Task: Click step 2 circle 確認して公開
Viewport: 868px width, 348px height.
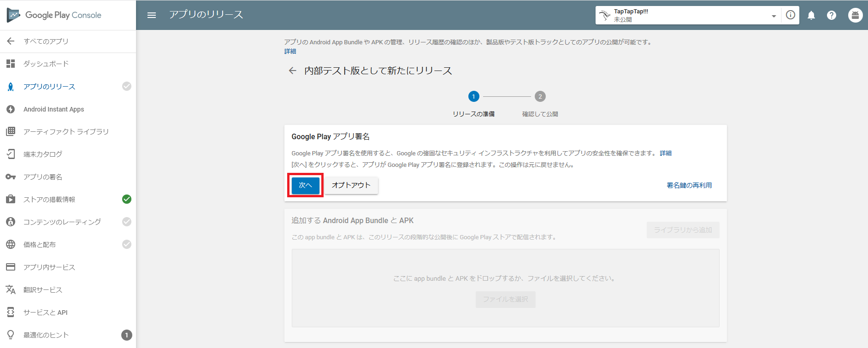Action: point(540,96)
